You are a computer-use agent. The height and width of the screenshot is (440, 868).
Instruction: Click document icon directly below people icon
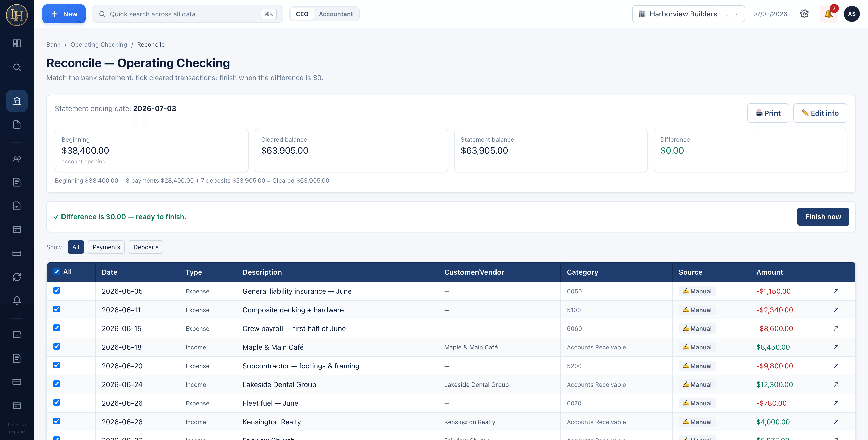(x=17, y=182)
